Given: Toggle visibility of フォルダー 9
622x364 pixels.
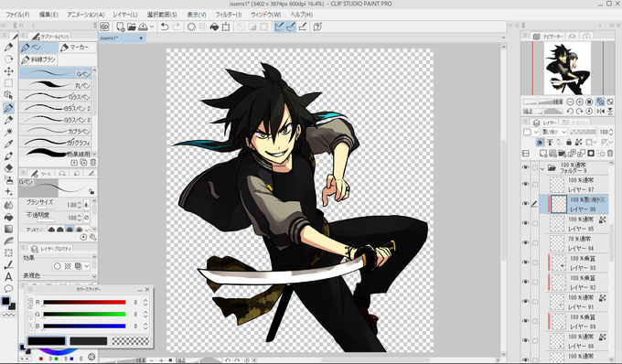Looking at the screenshot, I should pyautogui.click(x=526, y=167).
